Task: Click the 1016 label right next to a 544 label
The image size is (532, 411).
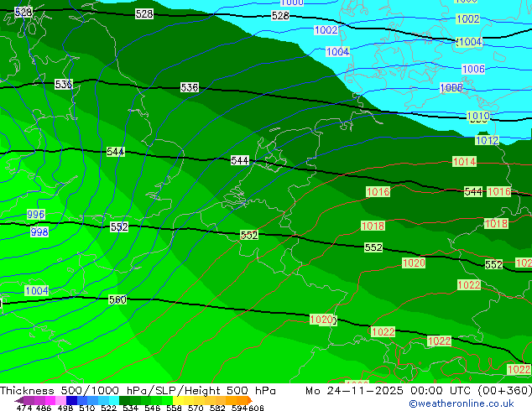Action: (498, 191)
